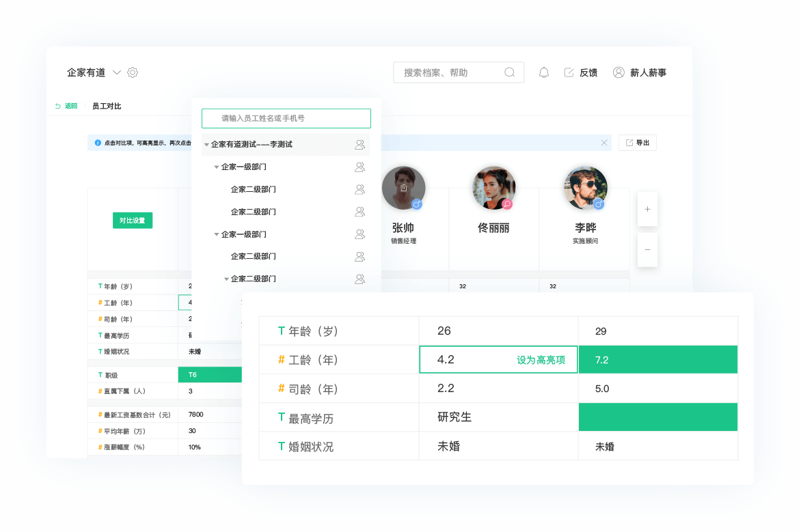The height and width of the screenshot is (532, 801).
Task: Click the green highlighted 7.2 cell
Action: (657, 360)
